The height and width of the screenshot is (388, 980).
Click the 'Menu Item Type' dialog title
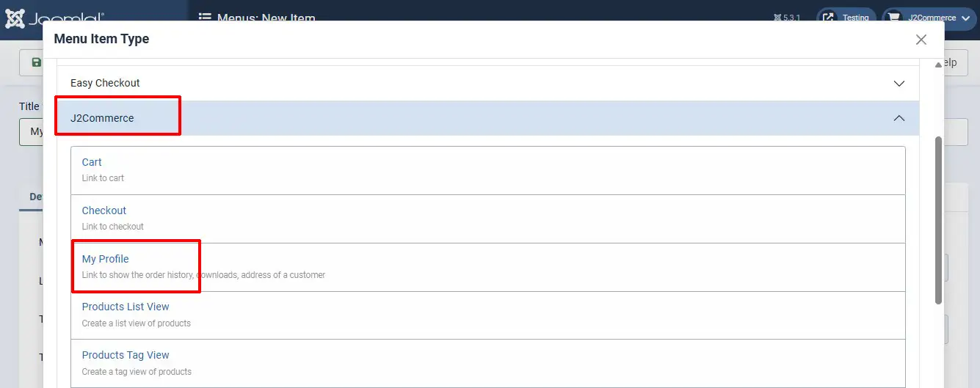101,39
